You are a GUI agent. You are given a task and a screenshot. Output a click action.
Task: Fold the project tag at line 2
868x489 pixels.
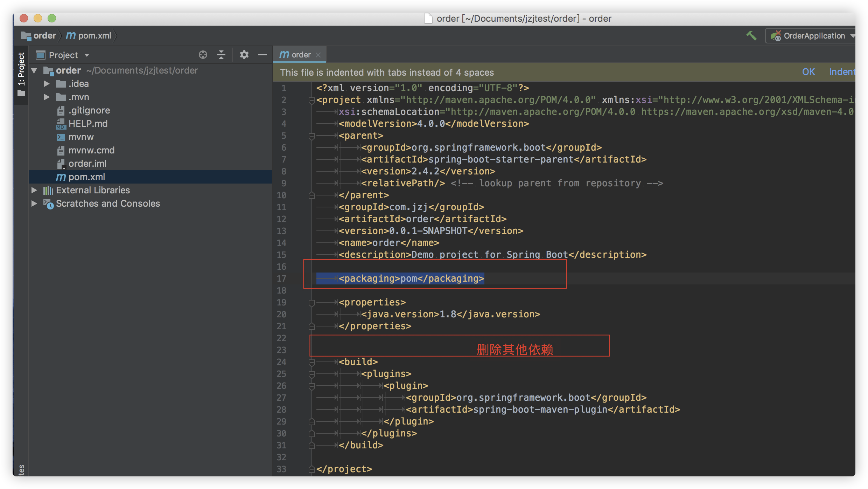311,100
